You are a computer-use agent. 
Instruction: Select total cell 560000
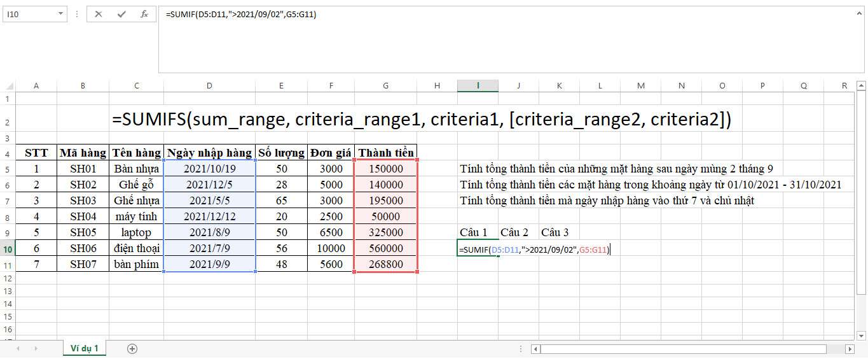tap(386, 248)
